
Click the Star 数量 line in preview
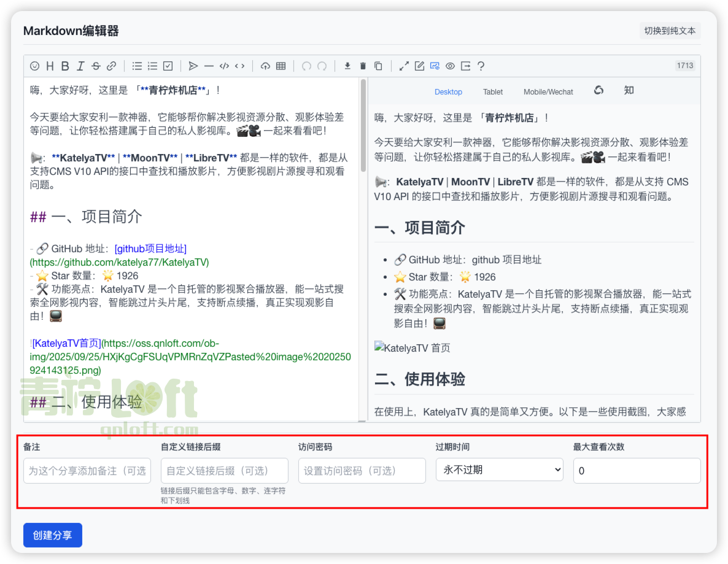click(445, 277)
